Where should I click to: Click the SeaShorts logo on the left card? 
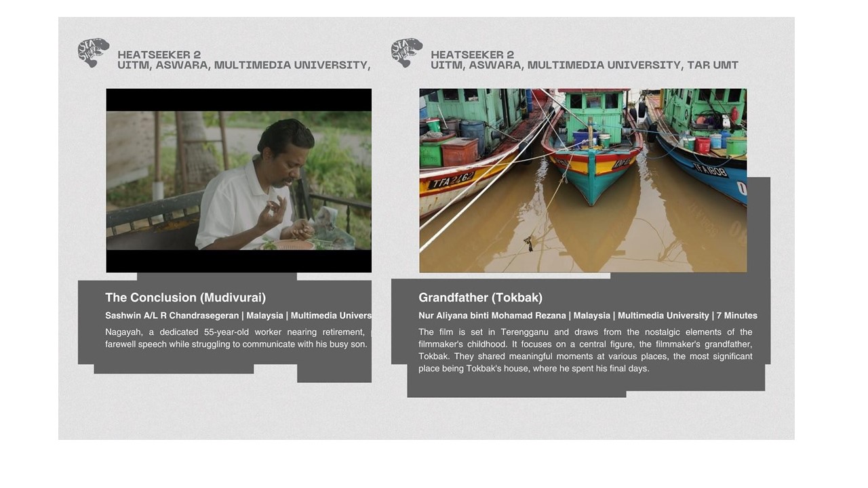[94, 53]
